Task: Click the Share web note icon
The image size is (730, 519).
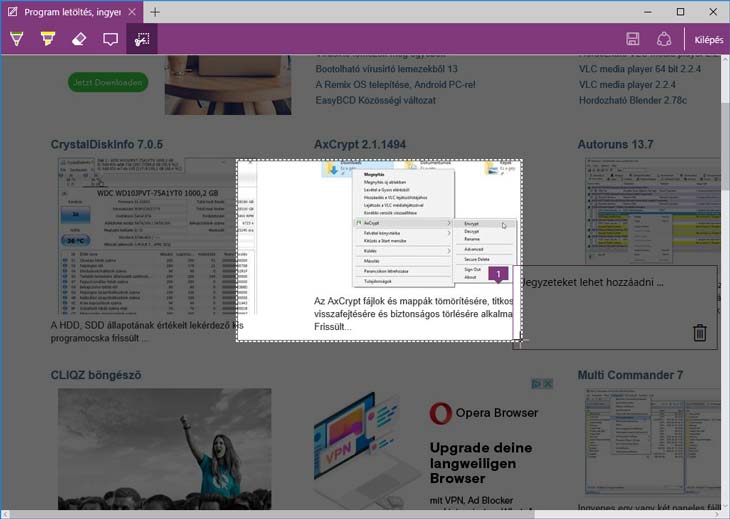Action: [x=663, y=40]
